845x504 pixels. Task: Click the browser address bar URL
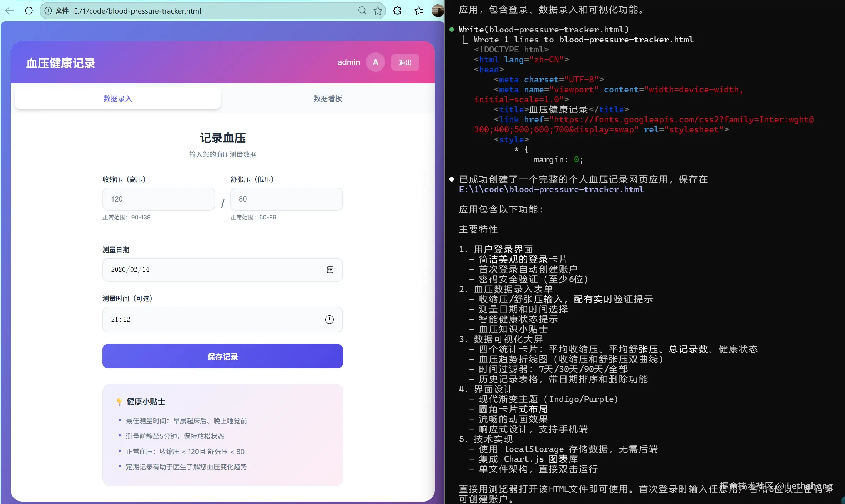[x=137, y=11]
